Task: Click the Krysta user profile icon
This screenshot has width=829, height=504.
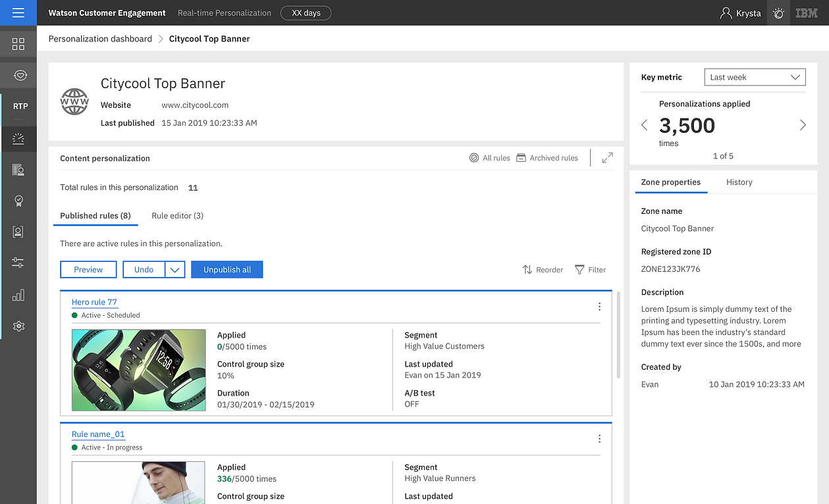Action: point(726,13)
